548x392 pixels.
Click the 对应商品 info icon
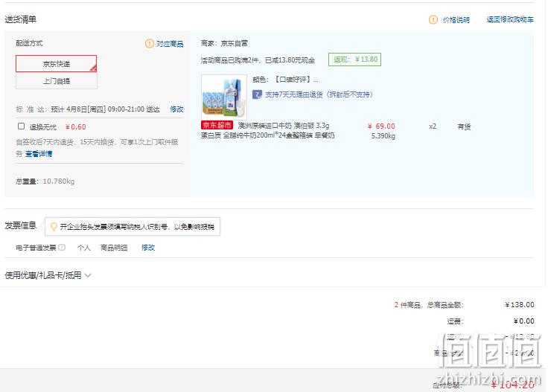149,43
